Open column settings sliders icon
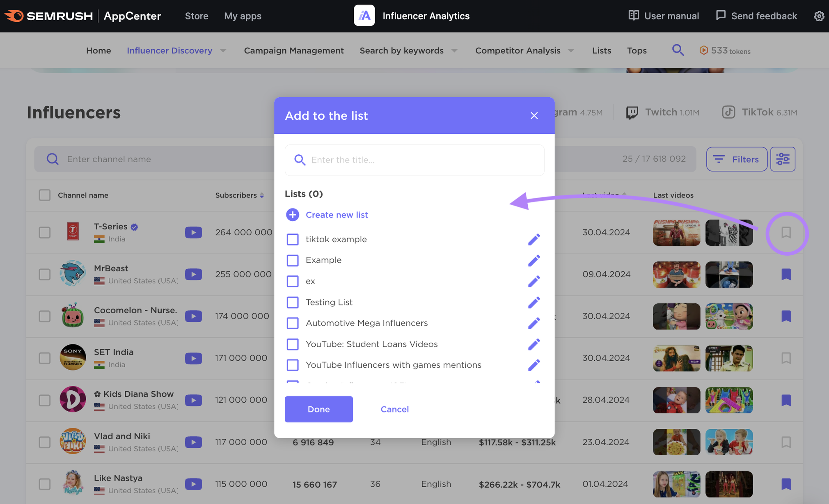Viewport: 829px width, 504px height. [x=783, y=159]
